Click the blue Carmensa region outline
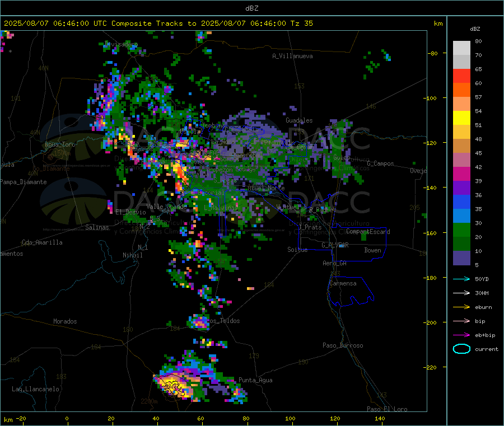This screenshot has height=426, width=504. (x=351, y=291)
